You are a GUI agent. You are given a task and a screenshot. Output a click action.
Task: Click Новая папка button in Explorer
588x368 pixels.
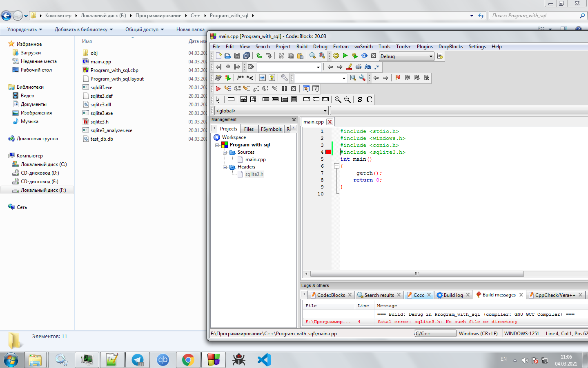click(x=190, y=29)
